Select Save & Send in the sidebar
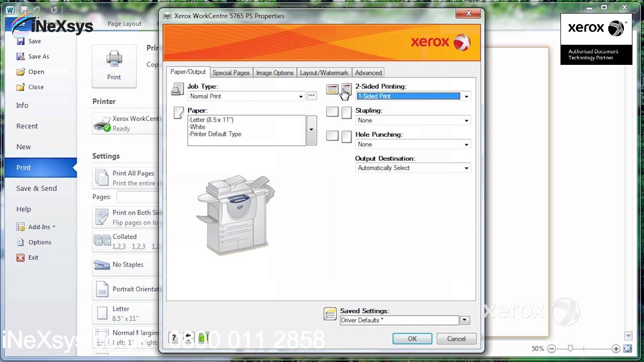Viewport: 644px width, 362px height. click(36, 188)
